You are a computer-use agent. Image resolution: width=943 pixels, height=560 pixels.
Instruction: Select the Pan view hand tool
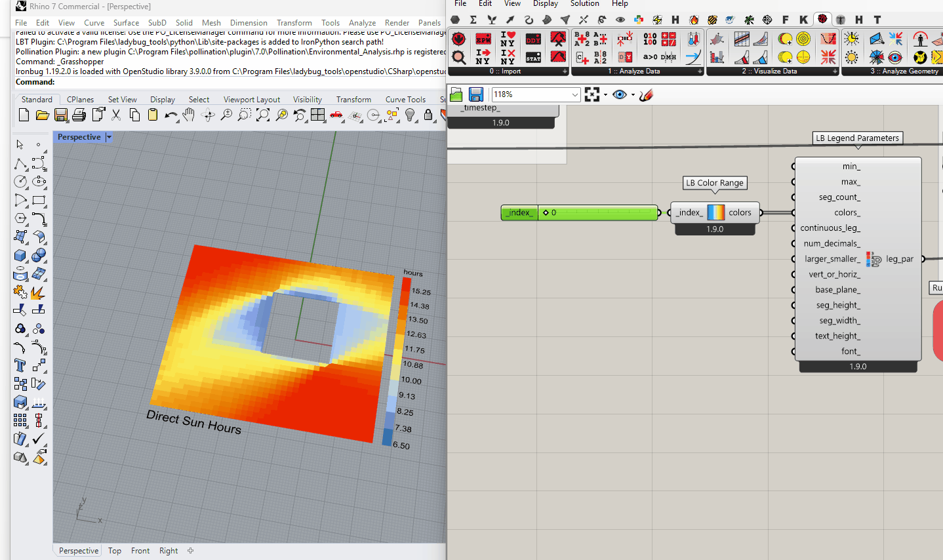[189, 115]
